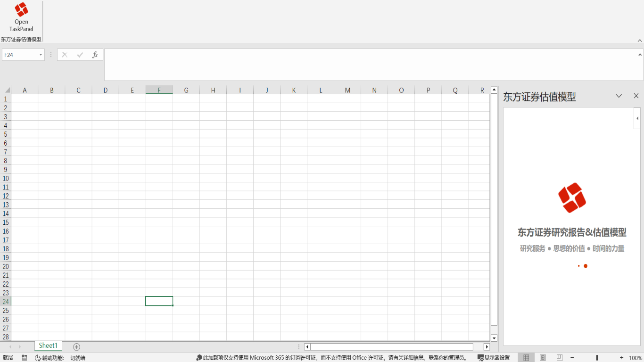Click the horizontal scrollbar left arrow
Screen dimensions: 644x362
307,347
